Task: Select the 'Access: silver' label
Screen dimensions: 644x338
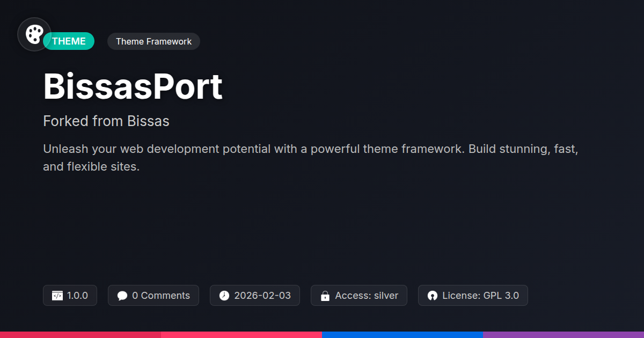Action: [367, 296]
